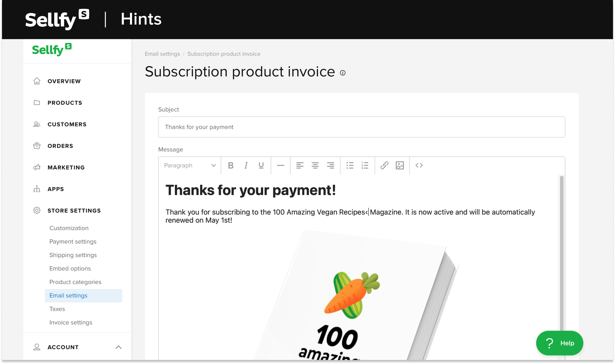Click the numbered list icon

click(365, 165)
